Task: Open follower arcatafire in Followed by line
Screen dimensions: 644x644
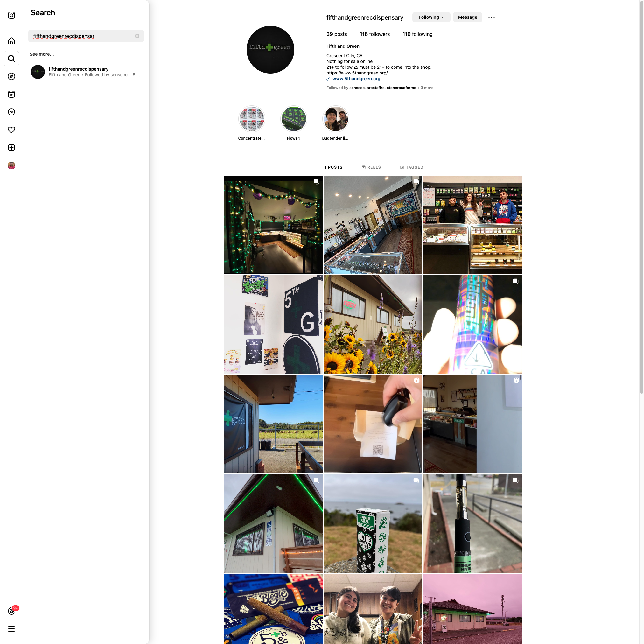Action: (376, 88)
